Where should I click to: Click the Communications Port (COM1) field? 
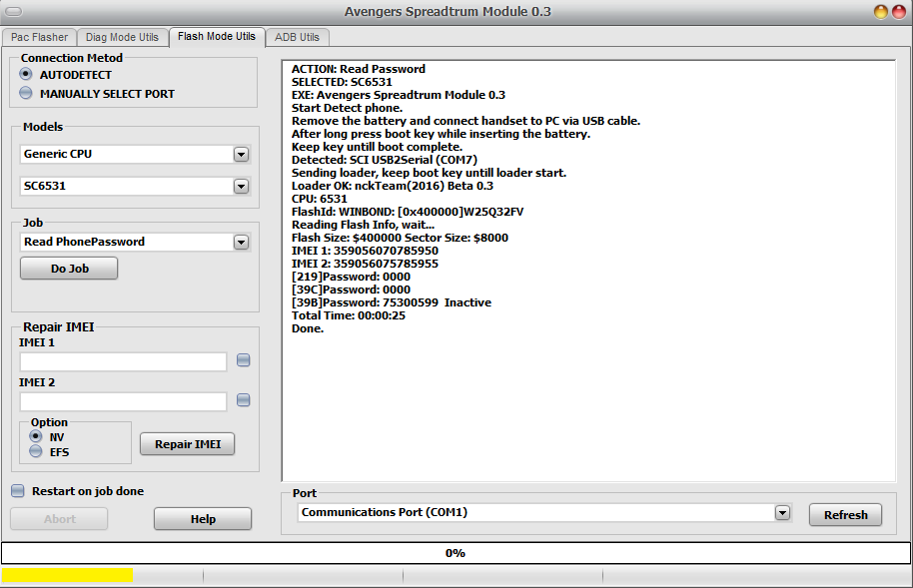click(544, 513)
